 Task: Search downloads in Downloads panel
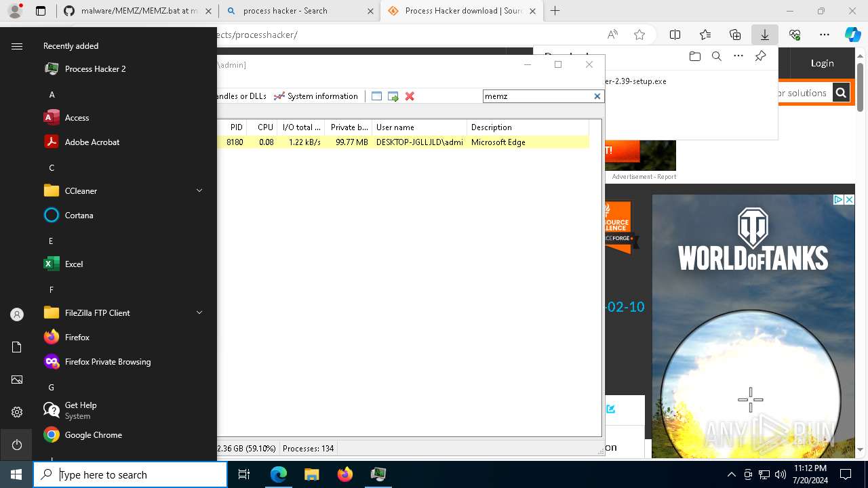coord(716,56)
